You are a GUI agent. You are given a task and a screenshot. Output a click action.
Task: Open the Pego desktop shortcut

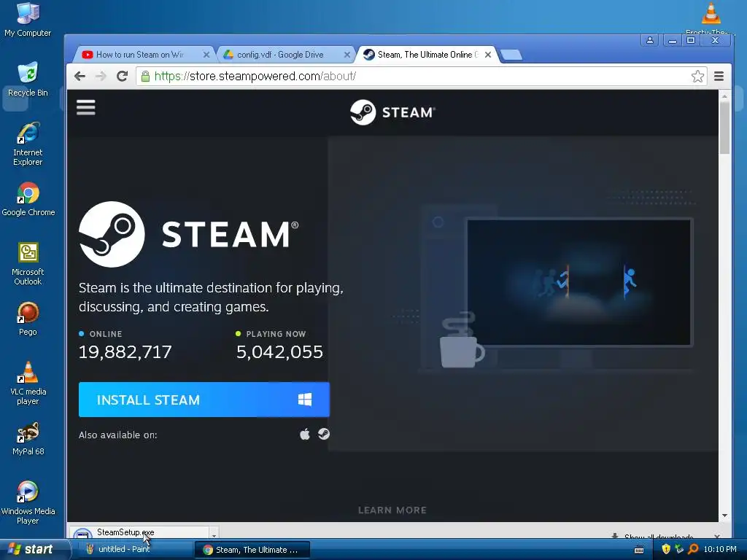point(28,319)
